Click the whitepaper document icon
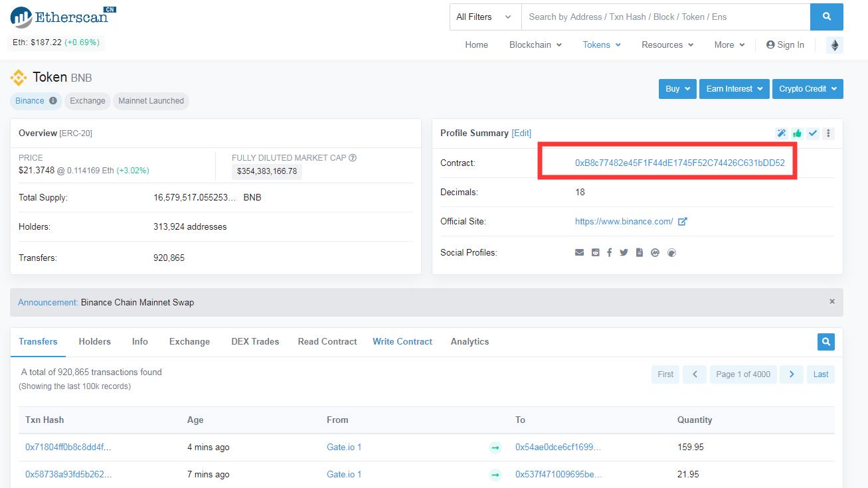The height and width of the screenshot is (488, 868). (x=639, y=252)
